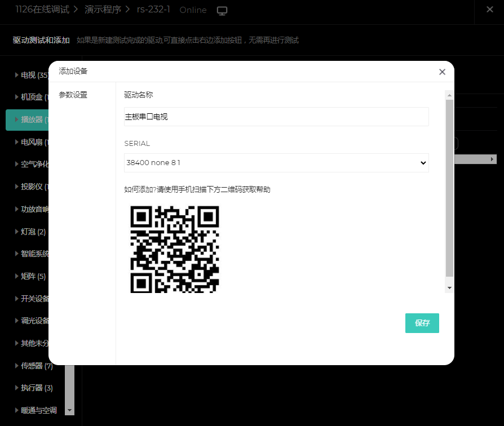504x426 pixels.
Task: Expand the 播放器 category
Action: click(16, 119)
